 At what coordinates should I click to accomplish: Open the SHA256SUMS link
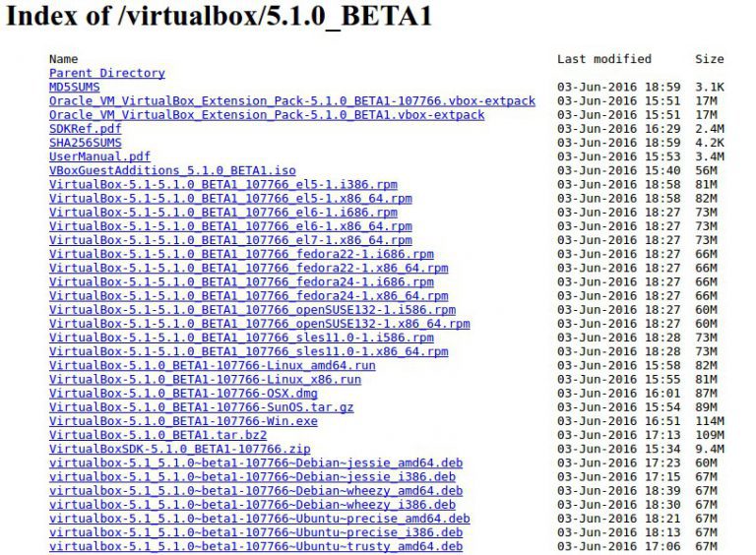pyautogui.click(x=86, y=143)
